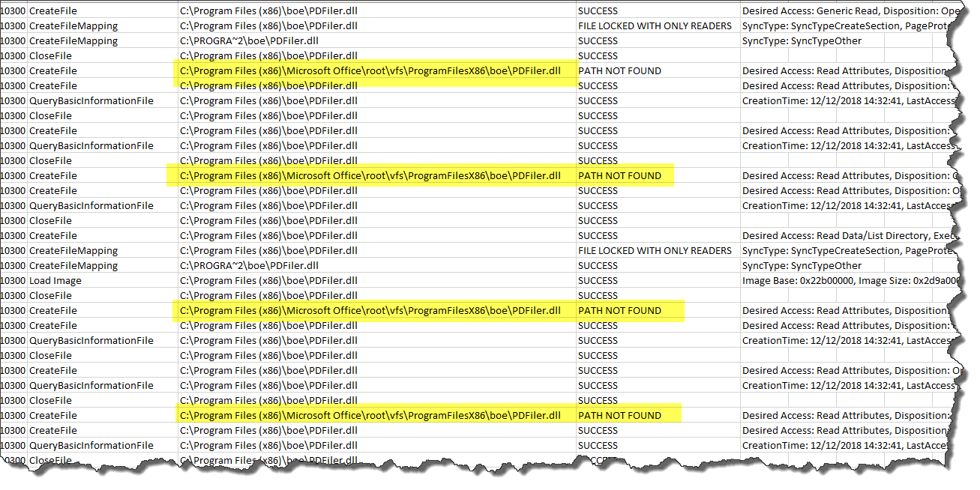Select the 10300 PID cell beside Load Image
This screenshot has height=490, width=980.
[13, 280]
